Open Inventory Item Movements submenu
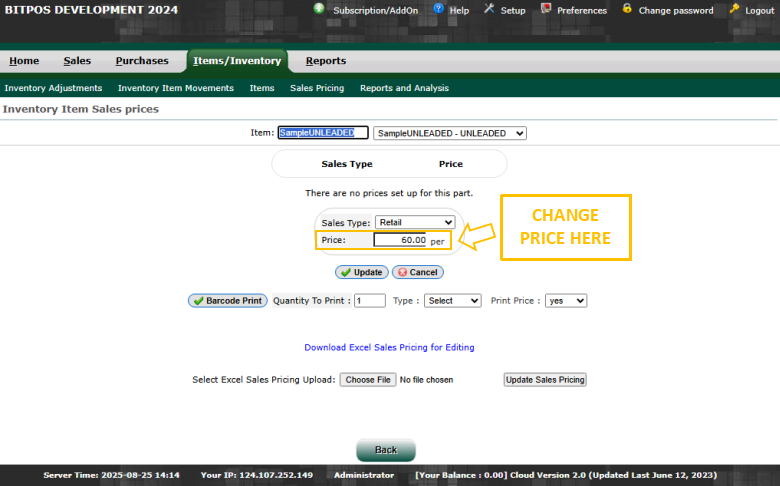 tap(176, 88)
